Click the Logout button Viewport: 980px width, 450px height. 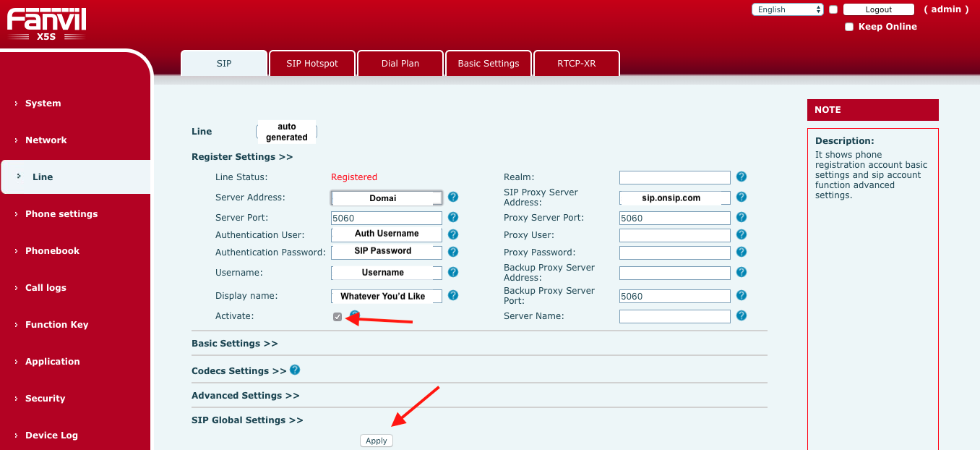[x=879, y=9]
